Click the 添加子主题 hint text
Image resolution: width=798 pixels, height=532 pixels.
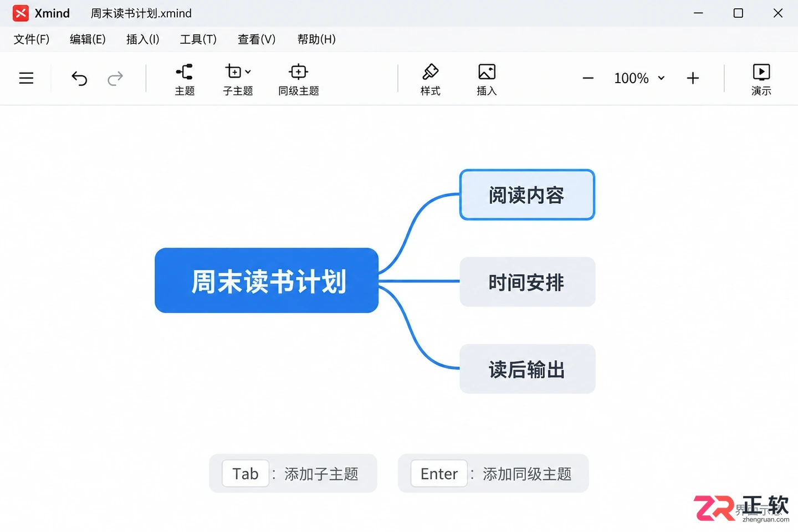pyautogui.click(x=321, y=474)
